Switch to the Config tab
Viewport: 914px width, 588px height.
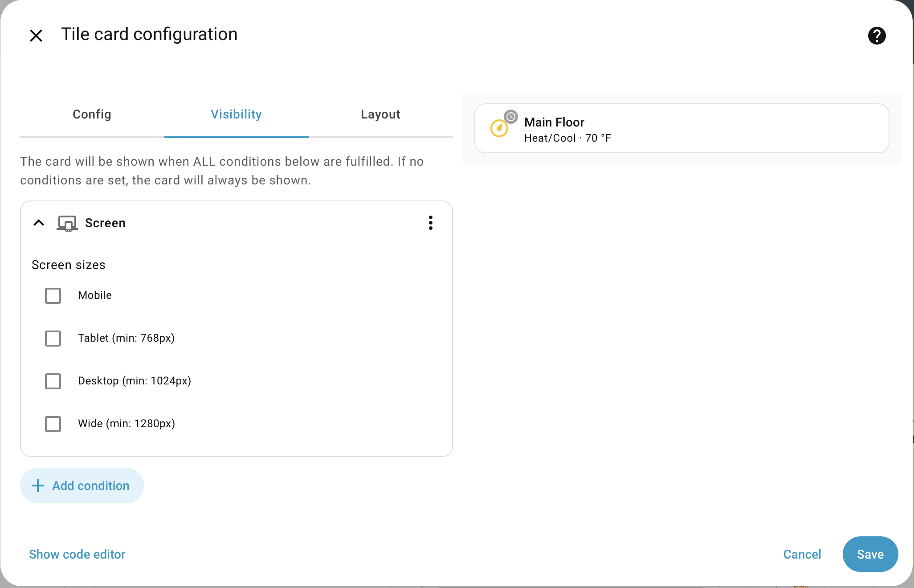tap(92, 114)
